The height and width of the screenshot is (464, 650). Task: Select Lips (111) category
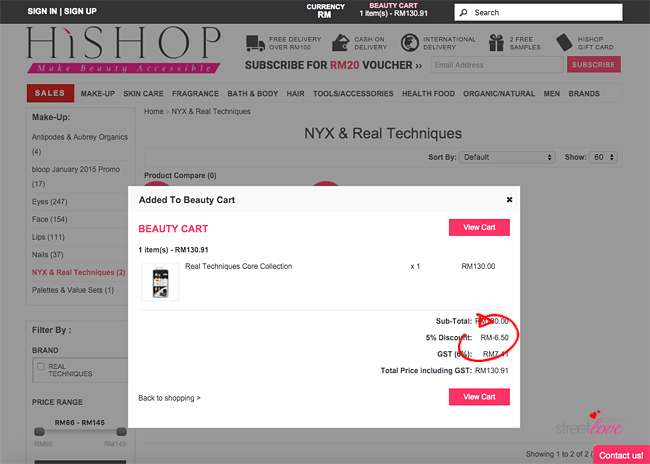(48, 237)
